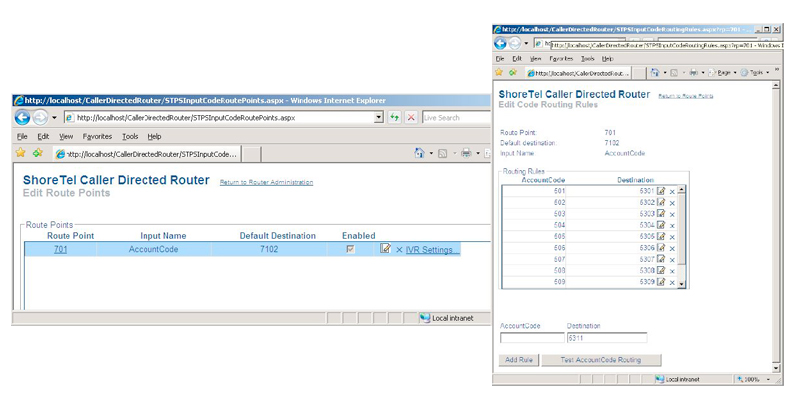This screenshot has height=400, width=800.
Task: Delete the routing rule for AccountCode 501
Action: [672, 192]
